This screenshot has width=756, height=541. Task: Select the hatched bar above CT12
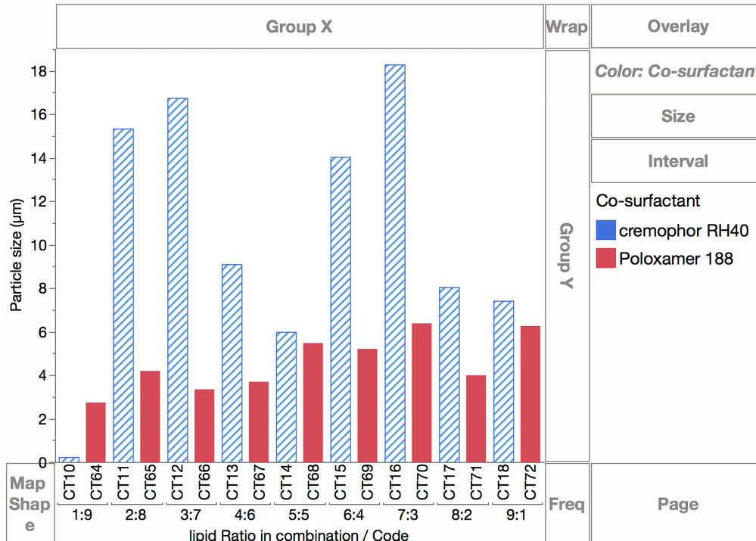tap(178, 280)
